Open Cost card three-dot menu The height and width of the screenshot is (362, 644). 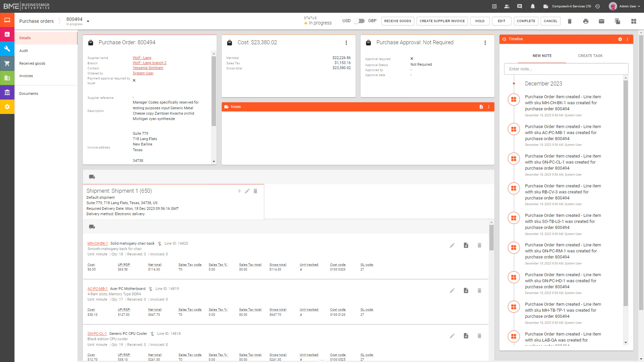click(x=346, y=43)
